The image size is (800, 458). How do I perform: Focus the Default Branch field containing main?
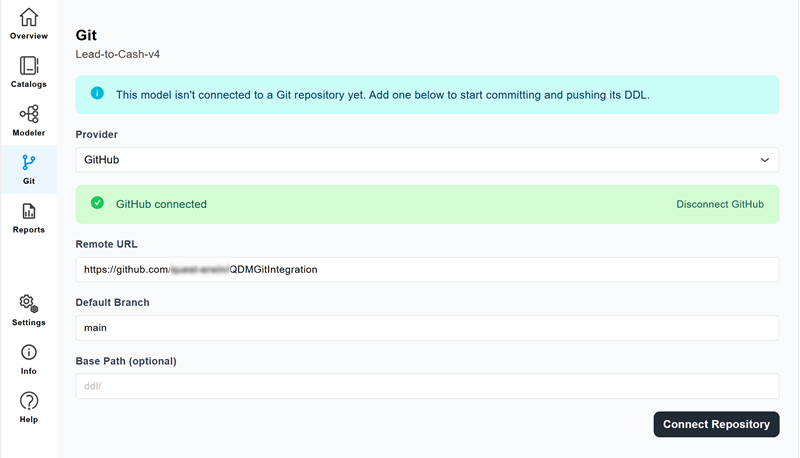point(427,328)
